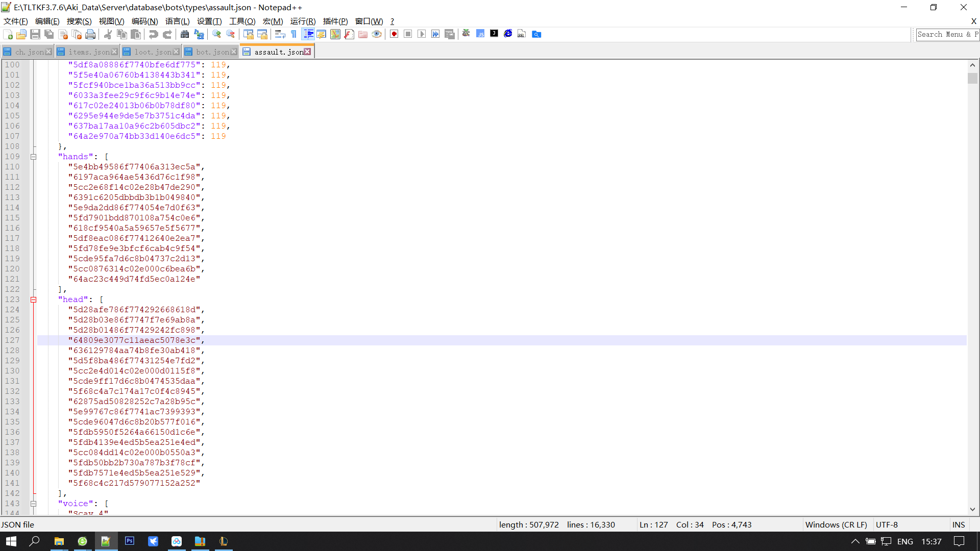Open Find with the binoculars icon
Screen dimensions: 980x551
click(x=185, y=34)
